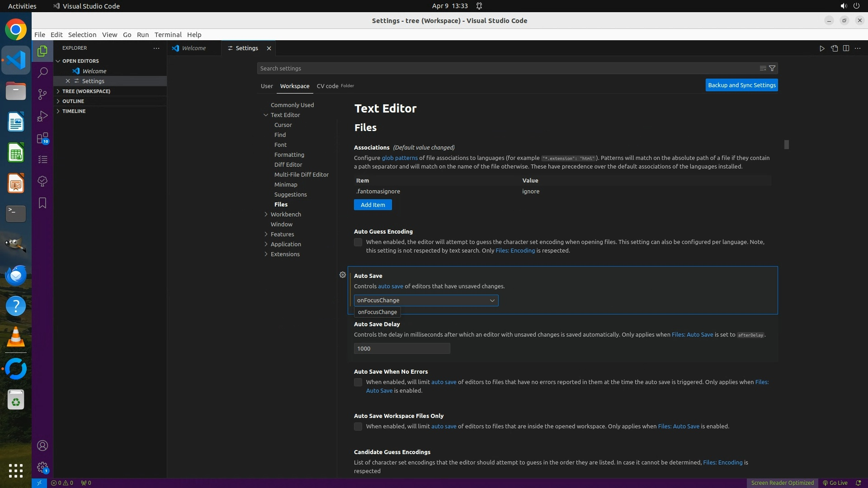Open the Extensions view icon
Viewport: 868px width, 488px height.
42,138
